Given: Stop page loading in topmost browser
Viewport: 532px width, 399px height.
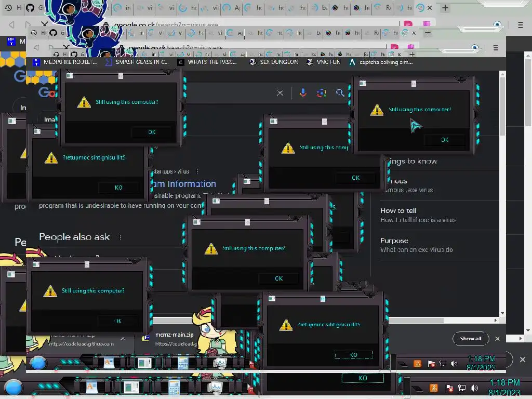Looking at the screenshot, I should pyautogui.click(x=45, y=24).
